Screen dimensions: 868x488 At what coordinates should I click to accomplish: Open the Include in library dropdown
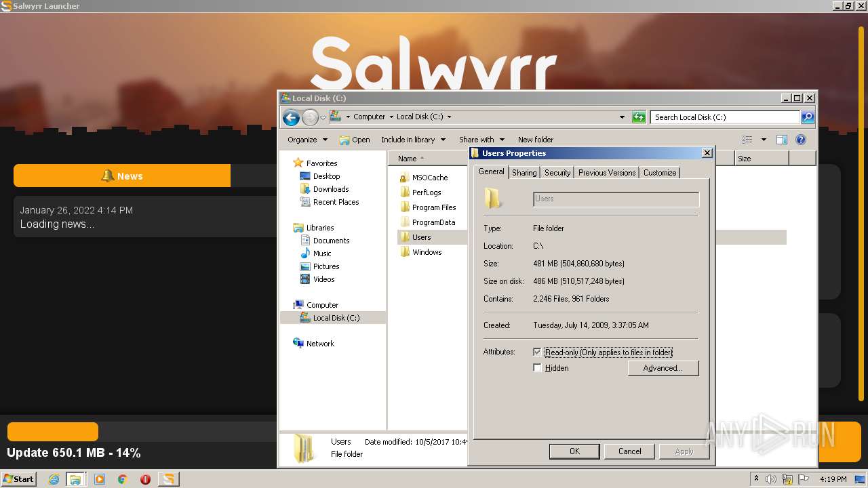click(x=413, y=140)
